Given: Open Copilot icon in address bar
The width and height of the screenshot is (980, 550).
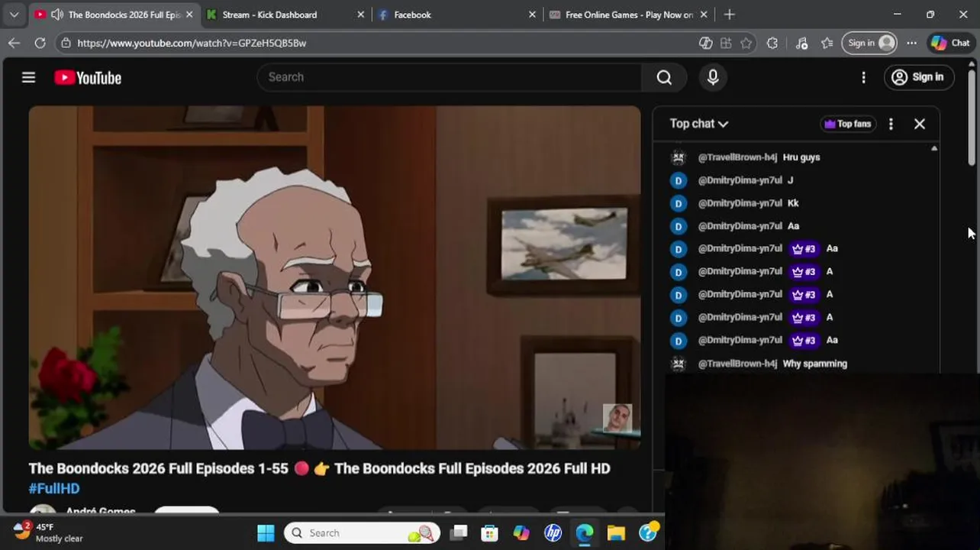Looking at the screenshot, I should coord(705,43).
